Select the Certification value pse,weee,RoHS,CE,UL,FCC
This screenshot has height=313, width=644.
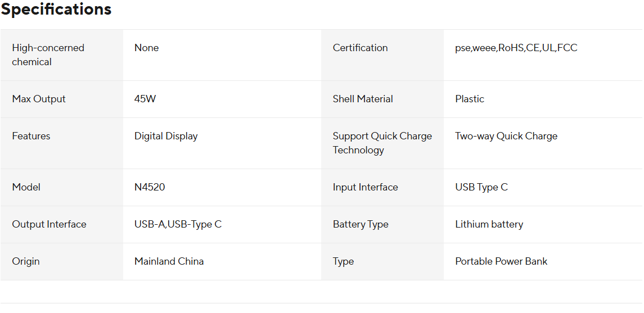click(516, 48)
